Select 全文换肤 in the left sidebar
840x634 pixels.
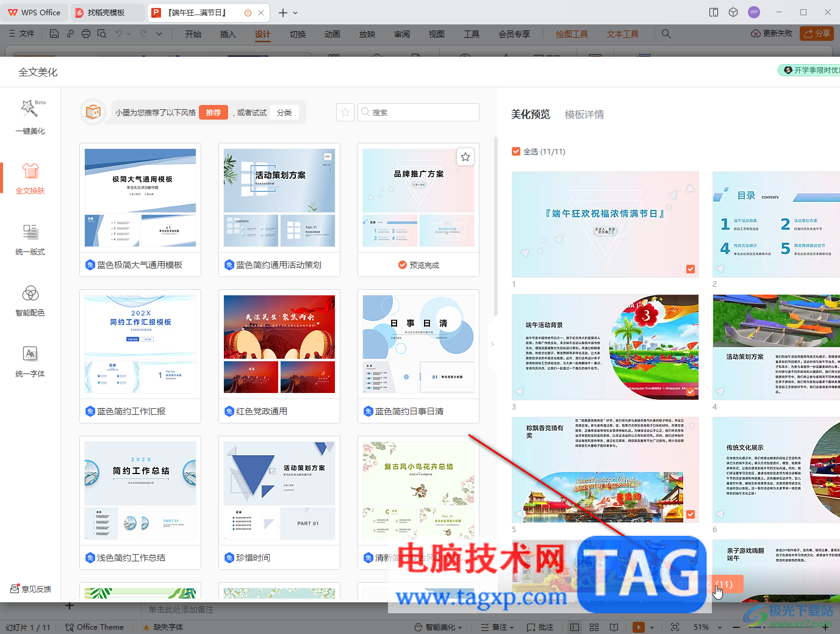(x=30, y=178)
